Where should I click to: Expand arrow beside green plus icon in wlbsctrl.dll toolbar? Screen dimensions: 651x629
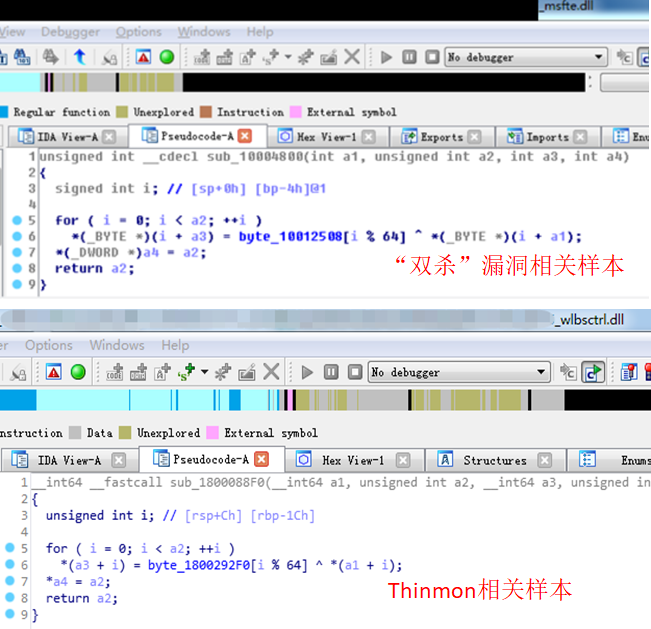[203, 372]
